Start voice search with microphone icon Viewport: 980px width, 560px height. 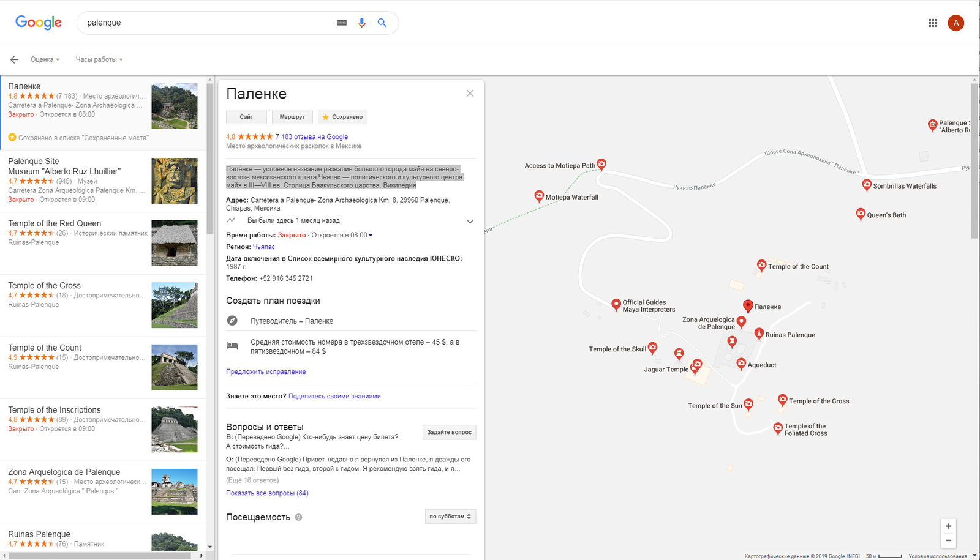tap(362, 23)
